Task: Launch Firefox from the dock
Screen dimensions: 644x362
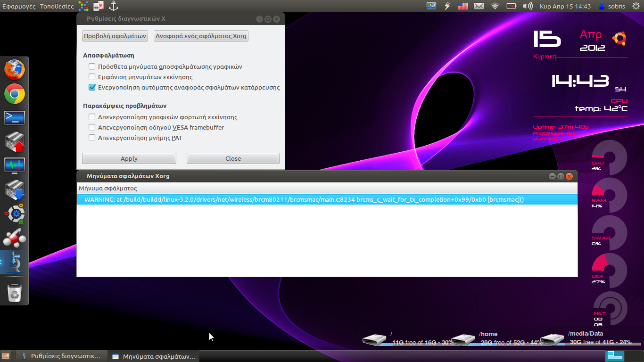Action: (15, 70)
